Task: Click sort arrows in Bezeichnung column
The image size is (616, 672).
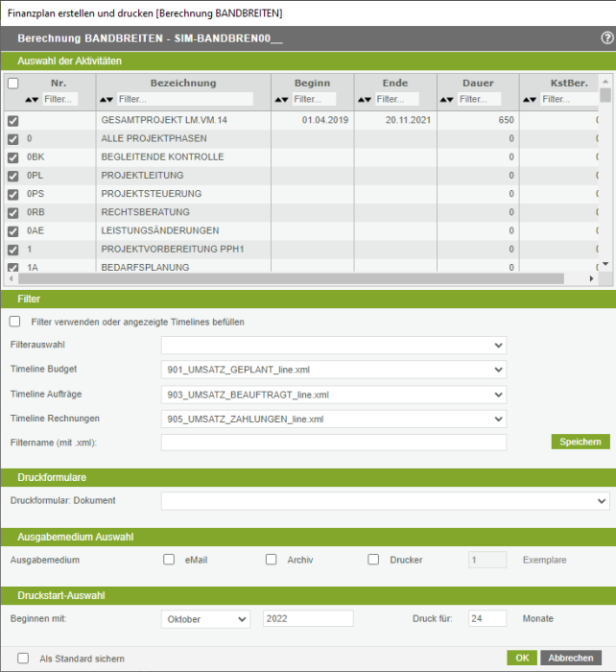Action: click(107, 100)
